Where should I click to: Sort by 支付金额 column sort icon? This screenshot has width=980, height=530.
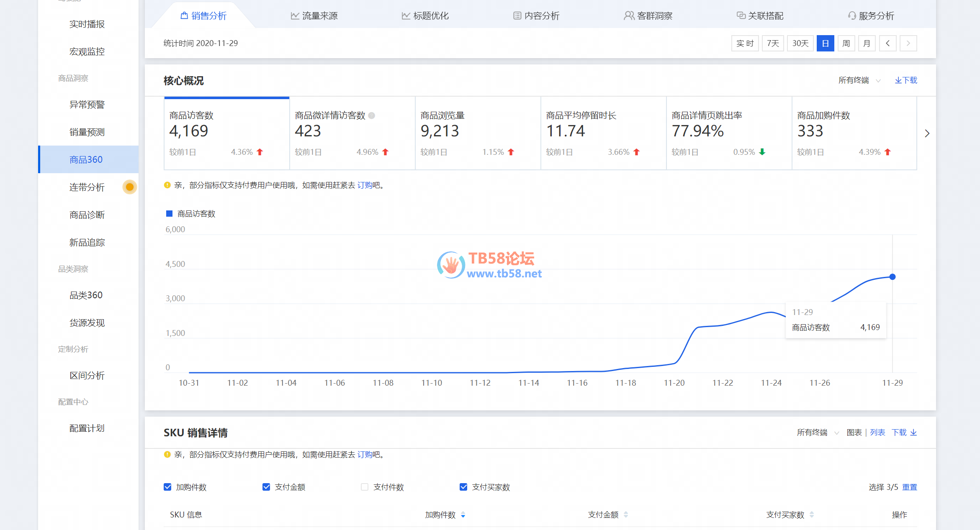pos(626,515)
